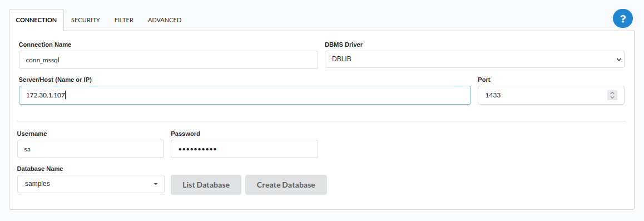
Task: Click the Connection Name field with conn_mssql
Action: [169, 60]
